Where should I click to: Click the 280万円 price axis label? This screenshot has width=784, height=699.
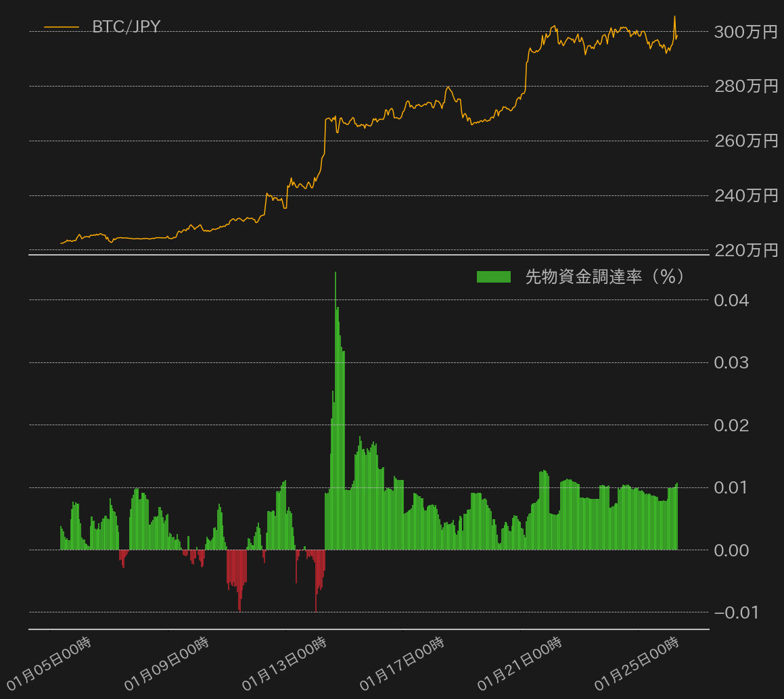pyautogui.click(x=745, y=87)
